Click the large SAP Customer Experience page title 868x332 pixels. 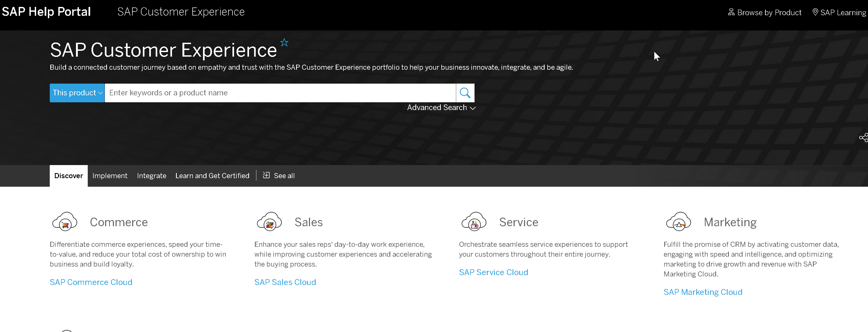(x=163, y=50)
